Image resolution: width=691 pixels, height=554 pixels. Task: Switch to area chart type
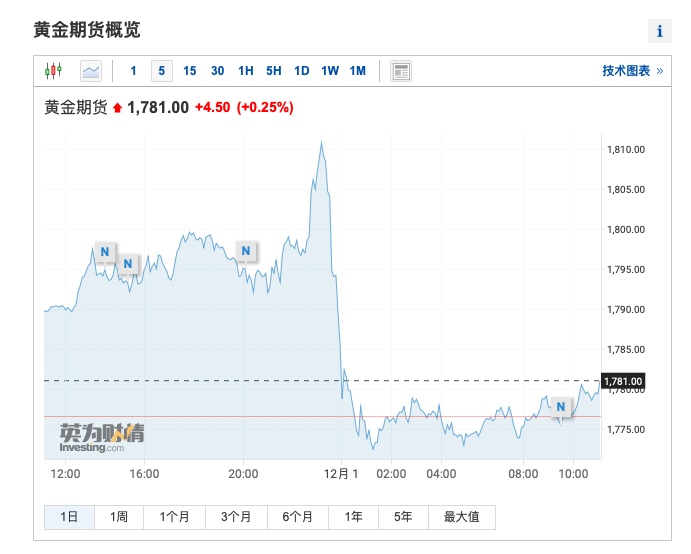91,71
